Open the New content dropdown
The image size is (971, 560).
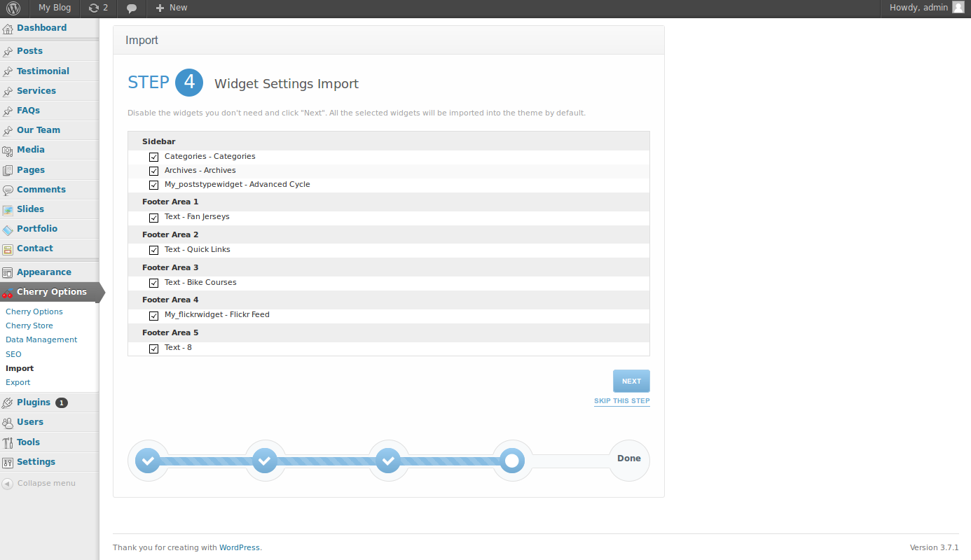click(172, 8)
